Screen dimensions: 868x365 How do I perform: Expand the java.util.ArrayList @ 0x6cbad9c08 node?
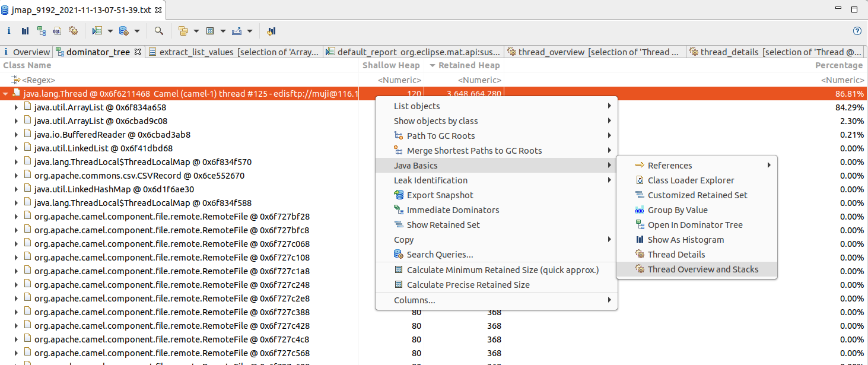(x=17, y=121)
